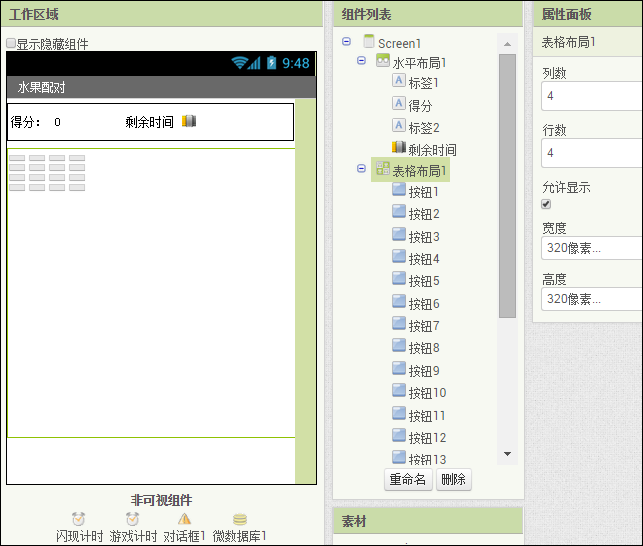This screenshot has height=546, width=643.
Task: Select the 对话框1 notifier warning icon
Action: coord(184,519)
